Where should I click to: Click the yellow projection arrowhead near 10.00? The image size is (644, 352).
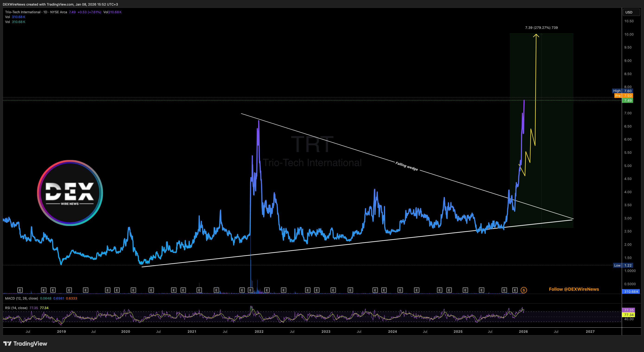pyautogui.click(x=536, y=36)
